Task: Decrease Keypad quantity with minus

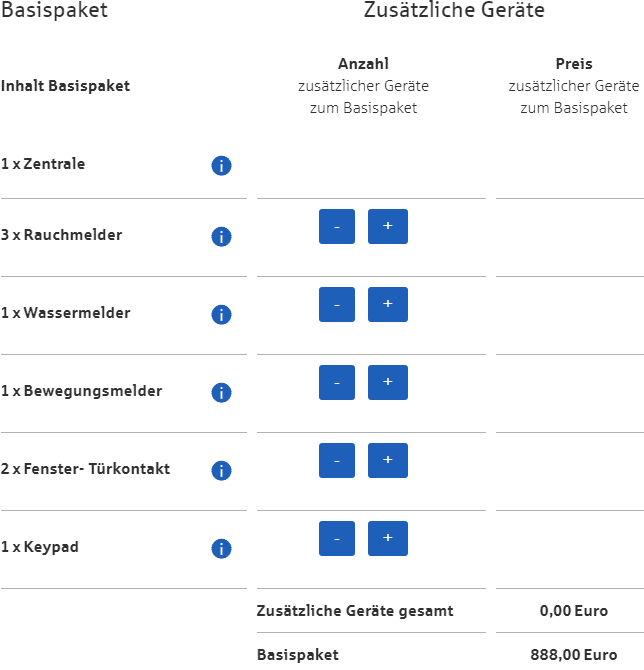Action: coord(337,538)
